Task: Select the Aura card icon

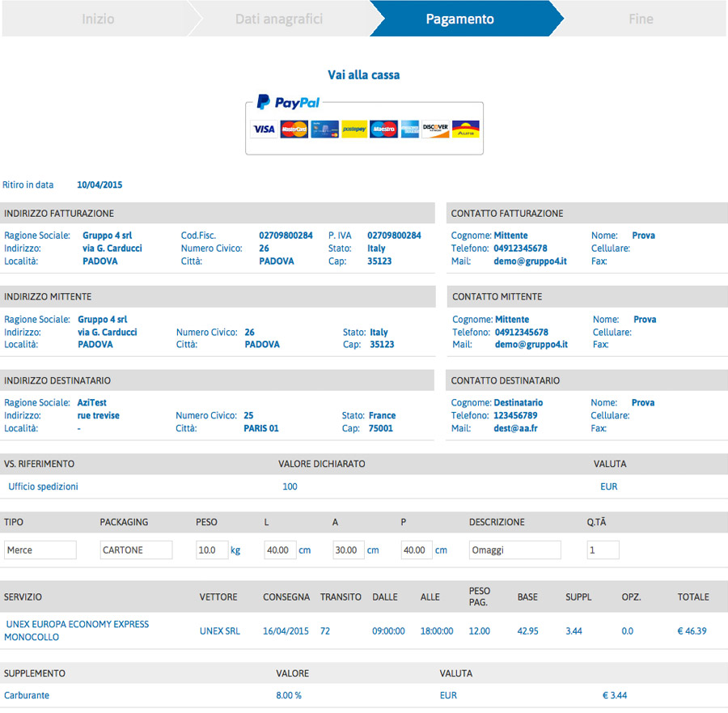Action: 465,129
